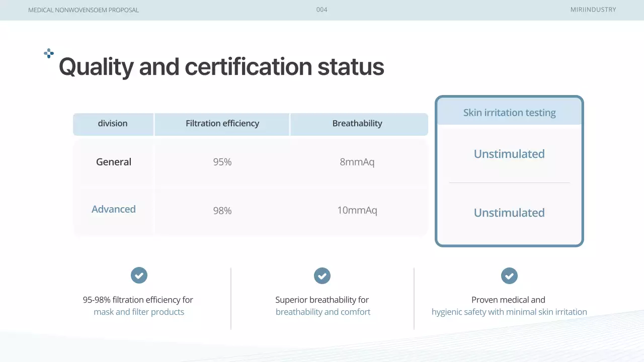The width and height of the screenshot is (644, 362).
Task: Click the 'Advanced' row label
Action: [x=114, y=209]
